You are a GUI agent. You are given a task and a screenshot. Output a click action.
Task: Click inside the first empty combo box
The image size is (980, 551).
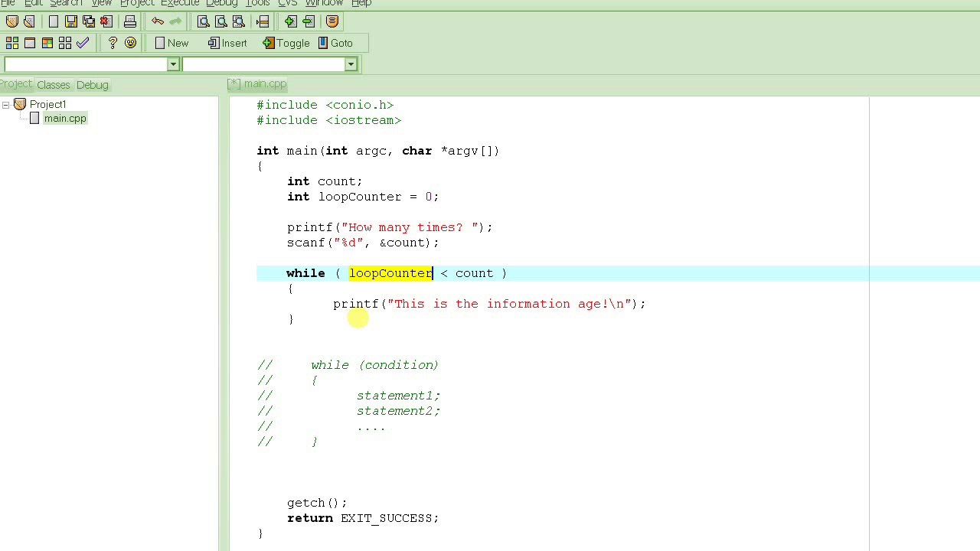click(86, 64)
